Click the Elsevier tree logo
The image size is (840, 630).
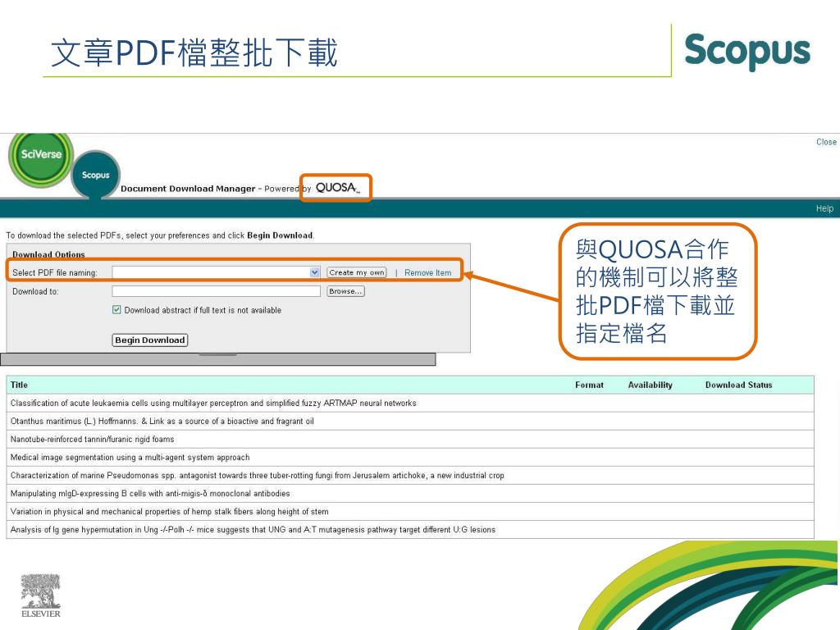[41, 596]
